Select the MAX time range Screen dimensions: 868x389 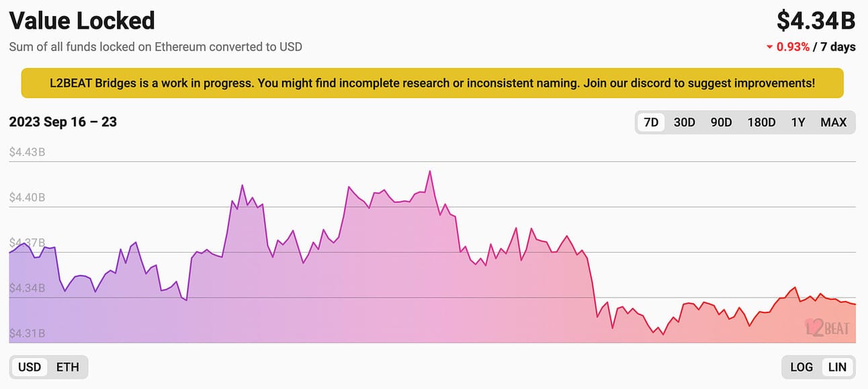click(833, 122)
